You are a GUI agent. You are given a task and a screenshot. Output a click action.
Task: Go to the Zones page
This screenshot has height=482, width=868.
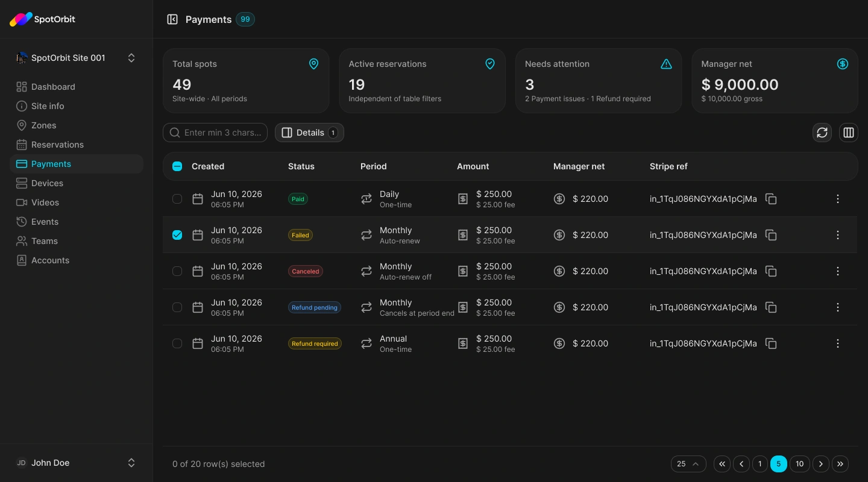point(77,125)
